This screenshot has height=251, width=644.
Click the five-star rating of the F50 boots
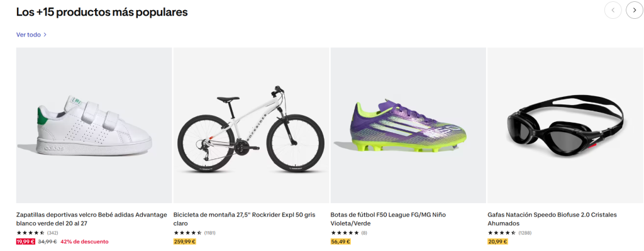345,233
